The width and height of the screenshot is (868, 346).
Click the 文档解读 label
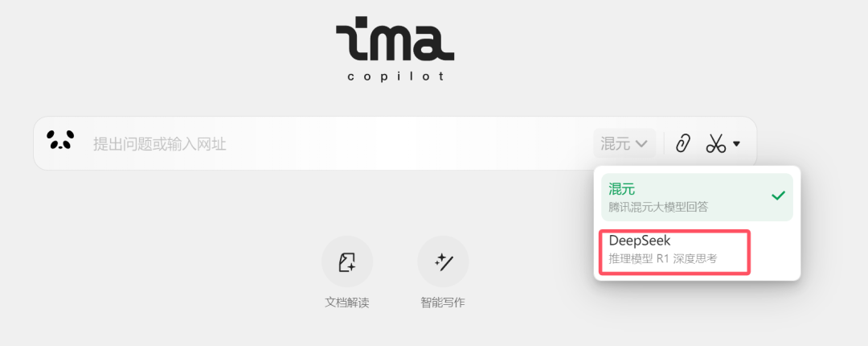coord(347,303)
